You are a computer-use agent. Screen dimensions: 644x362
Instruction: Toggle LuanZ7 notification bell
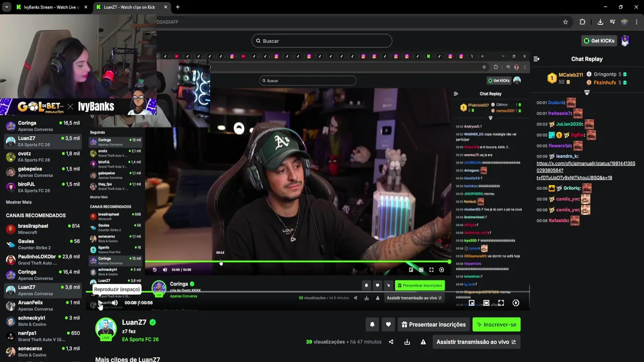pos(372,325)
